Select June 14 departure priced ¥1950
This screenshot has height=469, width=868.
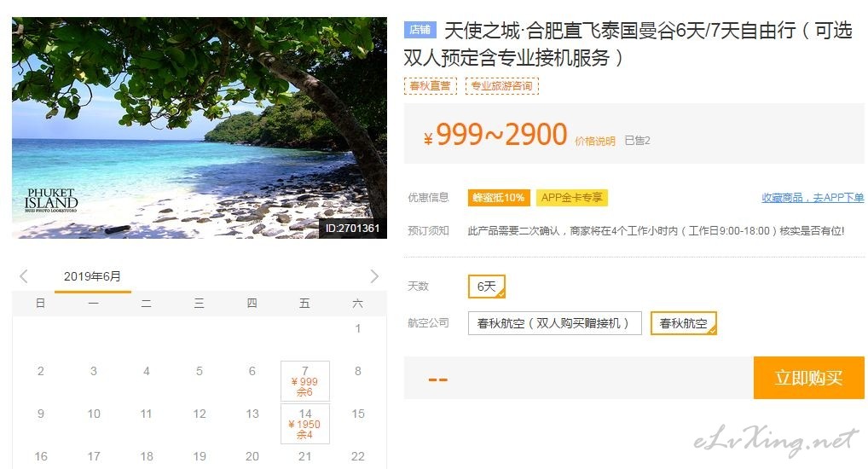point(305,424)
